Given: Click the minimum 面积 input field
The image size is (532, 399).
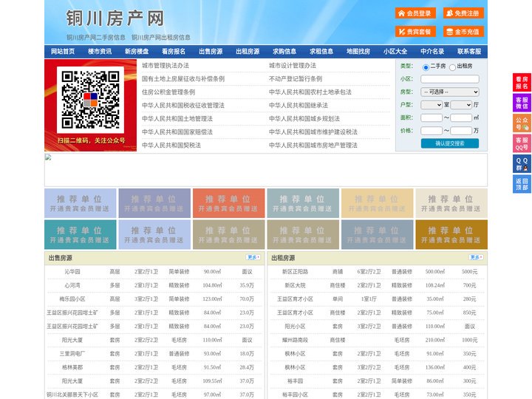Looking at the screenshot, I should pyautogui.click(x=432, y=117).
